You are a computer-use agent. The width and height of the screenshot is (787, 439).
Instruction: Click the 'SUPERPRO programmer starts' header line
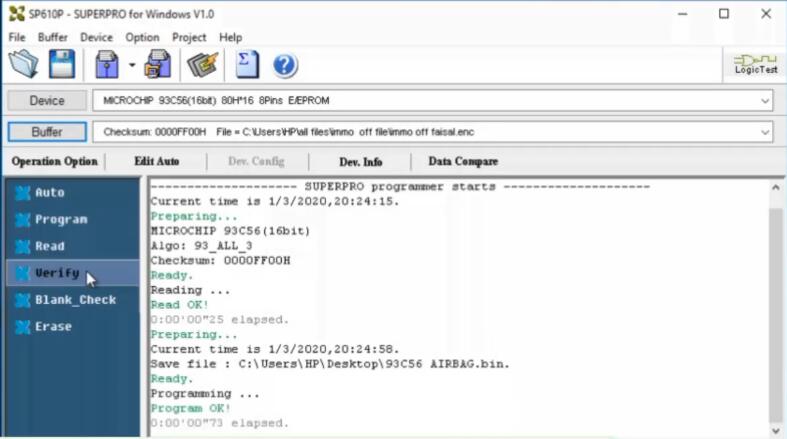[x=400, y=187]
